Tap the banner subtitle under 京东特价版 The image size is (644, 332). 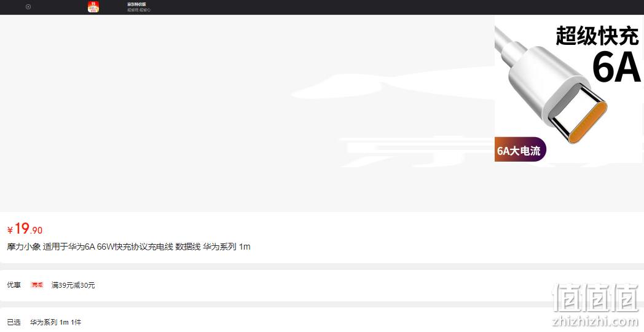pyautogui.click(x=139, y=10)
